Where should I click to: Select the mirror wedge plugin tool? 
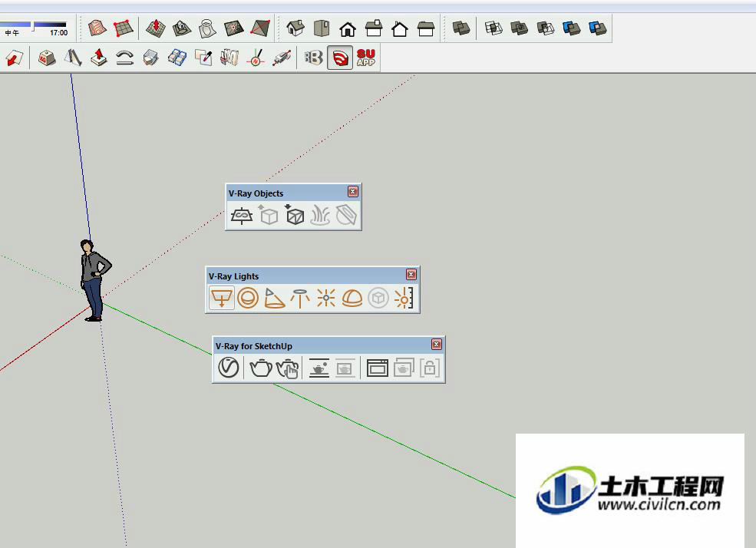pos(73,58)
